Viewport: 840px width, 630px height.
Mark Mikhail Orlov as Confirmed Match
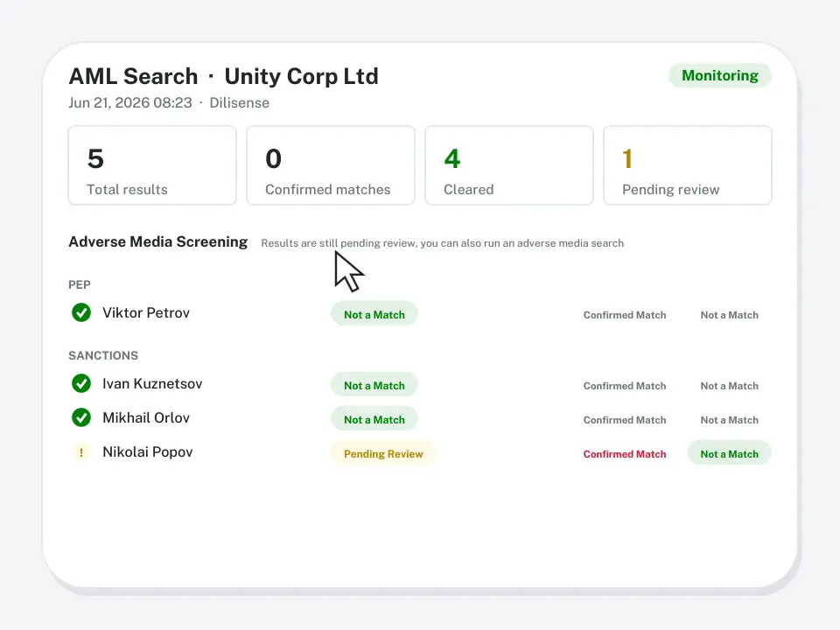(x=625, y=420)
